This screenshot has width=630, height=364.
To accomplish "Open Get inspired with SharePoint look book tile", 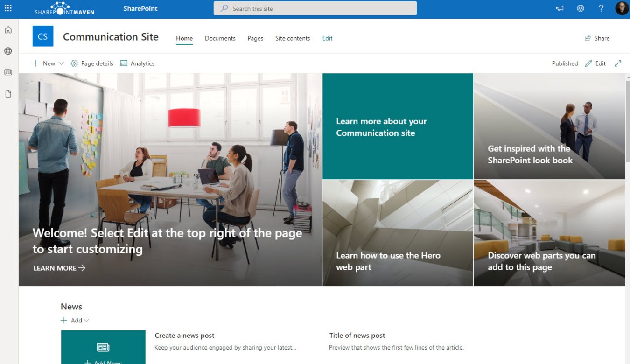I will [549, 126].
